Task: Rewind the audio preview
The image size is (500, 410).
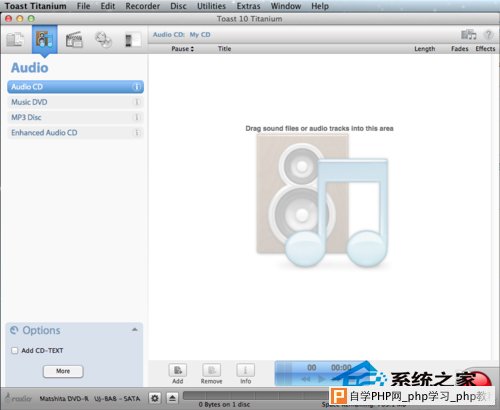Action: tap(306, 379)
